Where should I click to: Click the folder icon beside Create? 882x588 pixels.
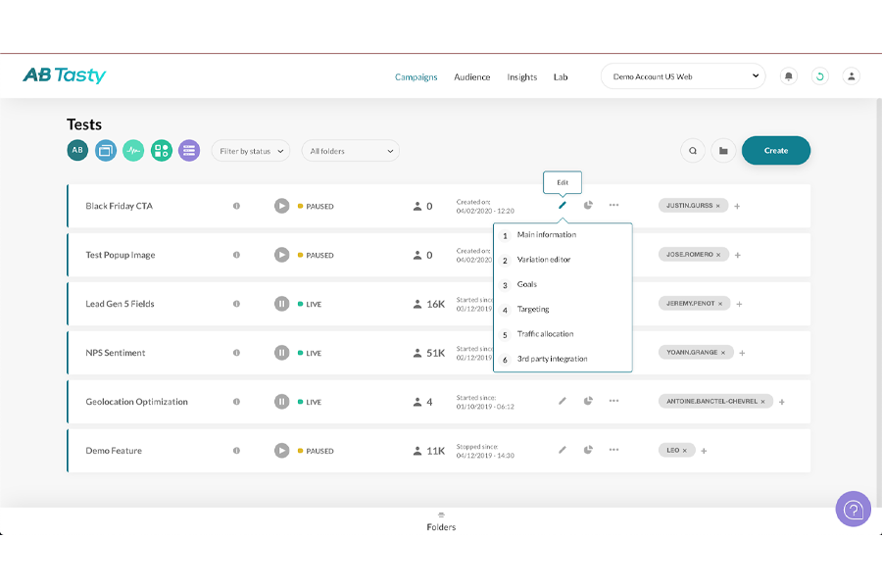pyautogui.click(x=723, y=151)
